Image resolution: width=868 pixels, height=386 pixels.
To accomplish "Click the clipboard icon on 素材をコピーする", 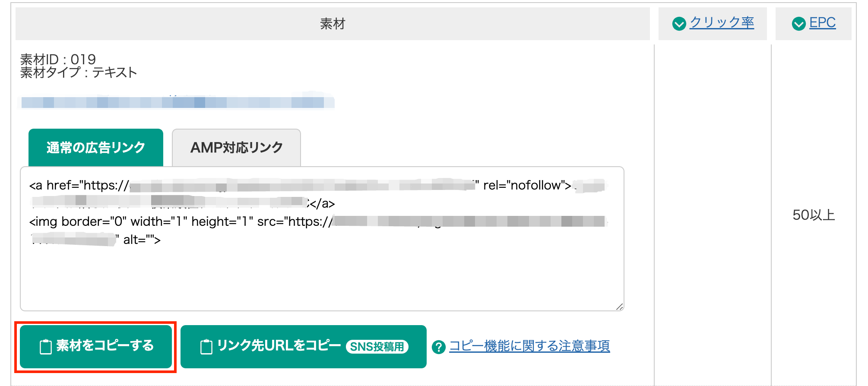I will click(46, 347).
